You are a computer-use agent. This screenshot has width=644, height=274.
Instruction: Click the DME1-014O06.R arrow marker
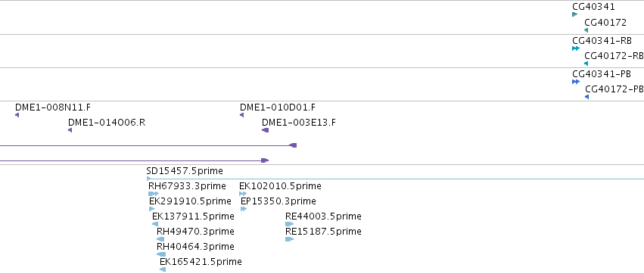[70, 130]
